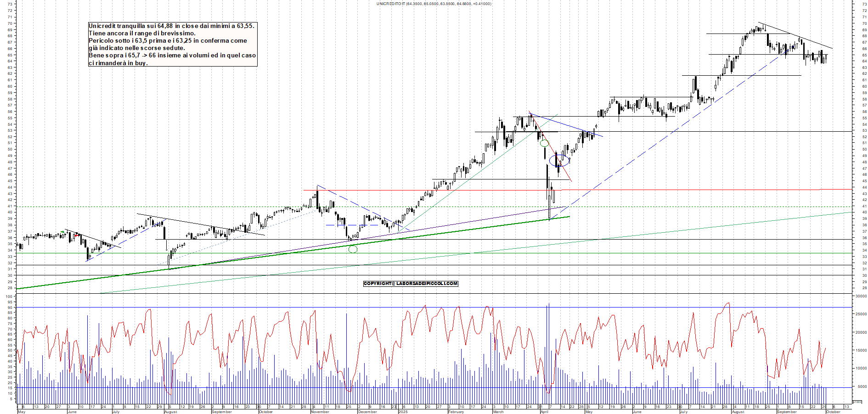Click the 100 oscillator label on left axis
The image size is (868, 414).
9,297
